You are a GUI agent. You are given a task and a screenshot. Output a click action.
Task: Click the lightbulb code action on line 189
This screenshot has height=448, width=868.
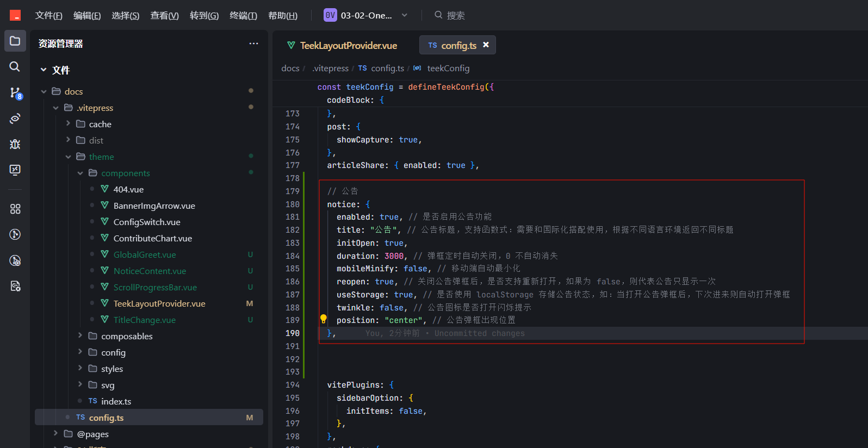(323, 319)
